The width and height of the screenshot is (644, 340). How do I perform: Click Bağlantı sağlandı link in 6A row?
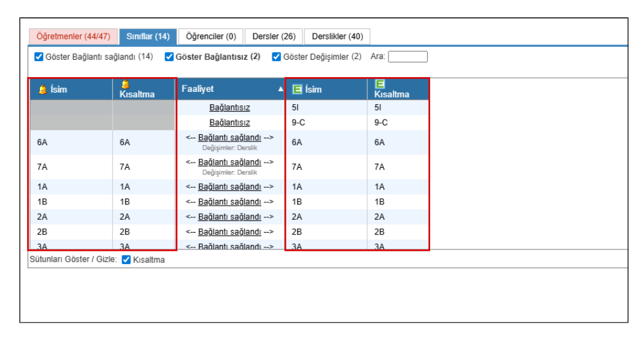[x=229, y=138]
